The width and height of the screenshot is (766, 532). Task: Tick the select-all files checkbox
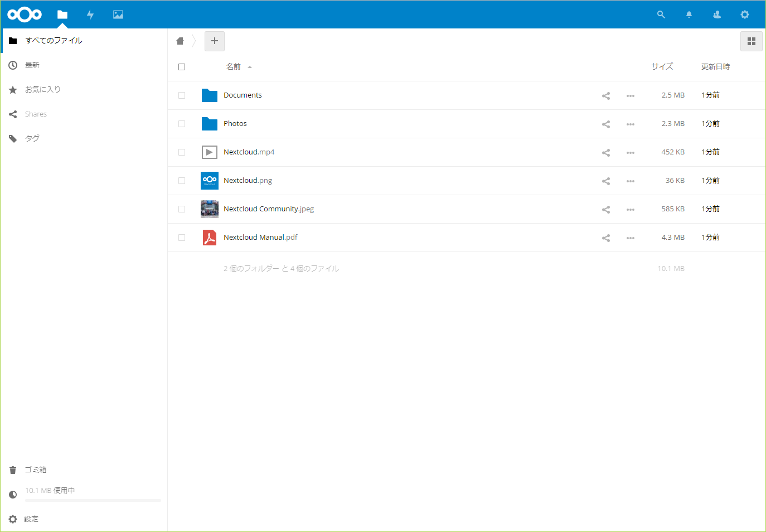point(182,67)
